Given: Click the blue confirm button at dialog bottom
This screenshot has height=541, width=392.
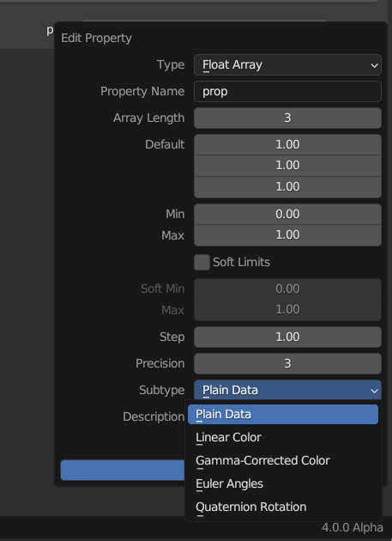Looking at the screenshot, I should pyautogui.click(x=123, y=470).
